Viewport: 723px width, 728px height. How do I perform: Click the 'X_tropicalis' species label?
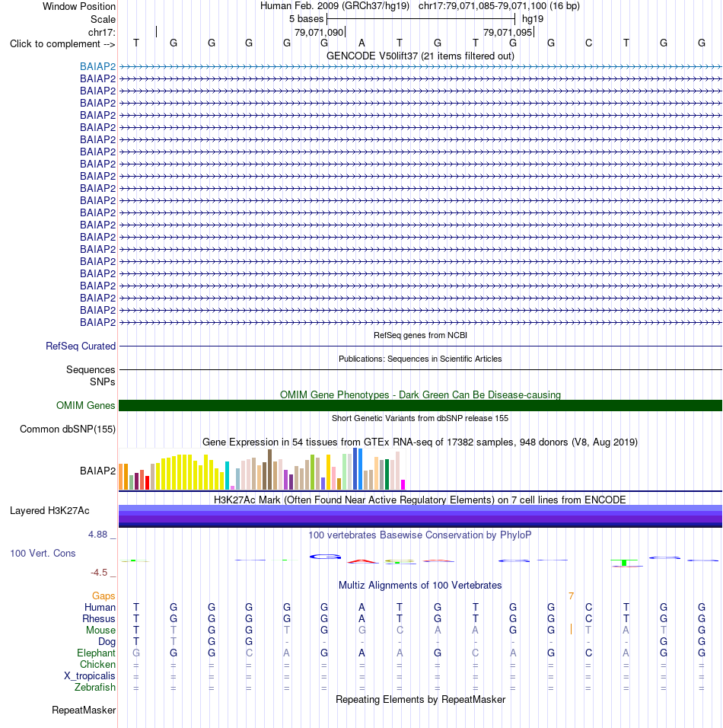[89, 676]
